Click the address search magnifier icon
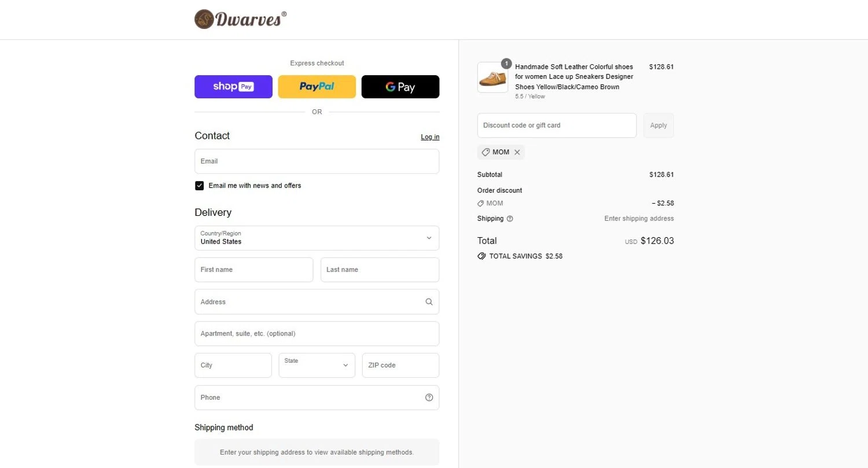868x468 pixels. coord(429,302)
